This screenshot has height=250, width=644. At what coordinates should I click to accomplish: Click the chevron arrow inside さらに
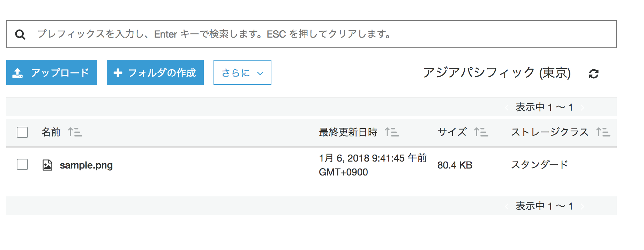coord(259,73)
